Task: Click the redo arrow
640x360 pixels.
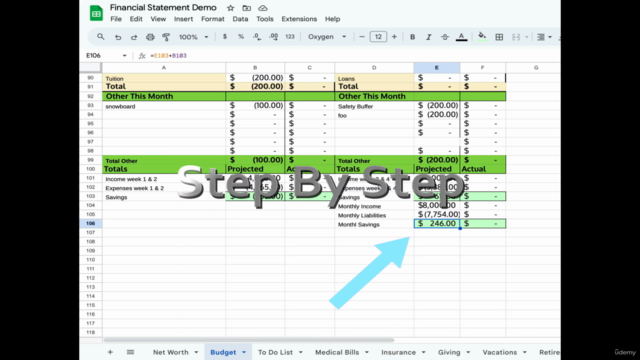Action: (x=134, y=37)
